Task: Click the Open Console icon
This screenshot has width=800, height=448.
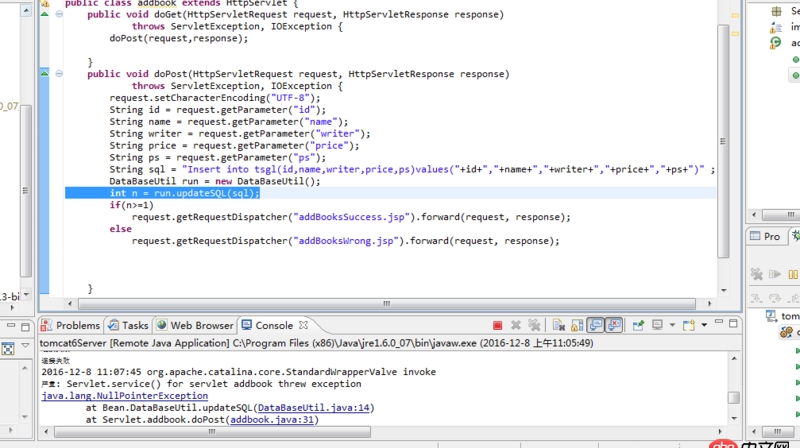Action: [689, 325]
